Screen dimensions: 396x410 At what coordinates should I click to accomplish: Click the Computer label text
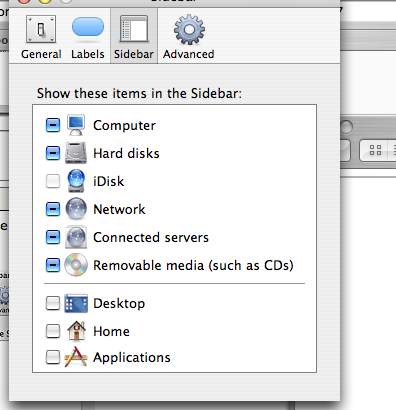pos(124,126)
